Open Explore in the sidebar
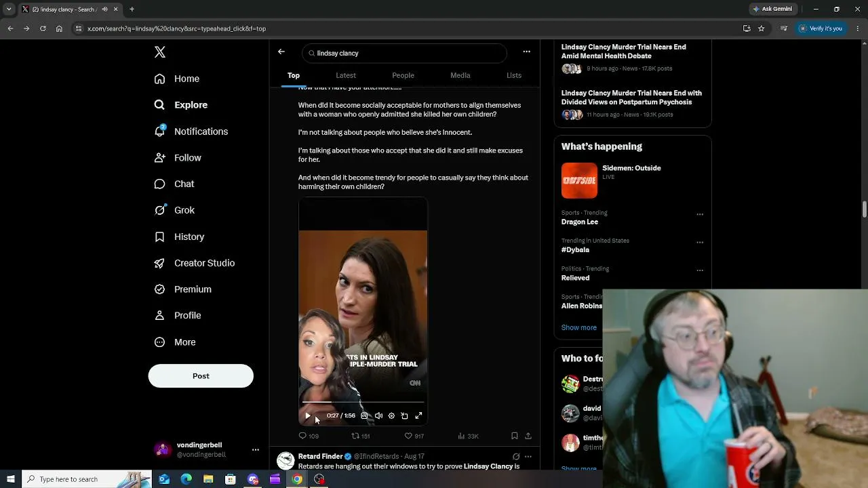This screenshot has height=488, width=868. 180,105
